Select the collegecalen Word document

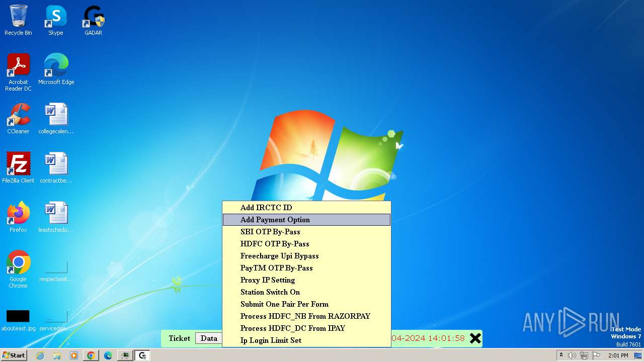click(x=56, y=119)
